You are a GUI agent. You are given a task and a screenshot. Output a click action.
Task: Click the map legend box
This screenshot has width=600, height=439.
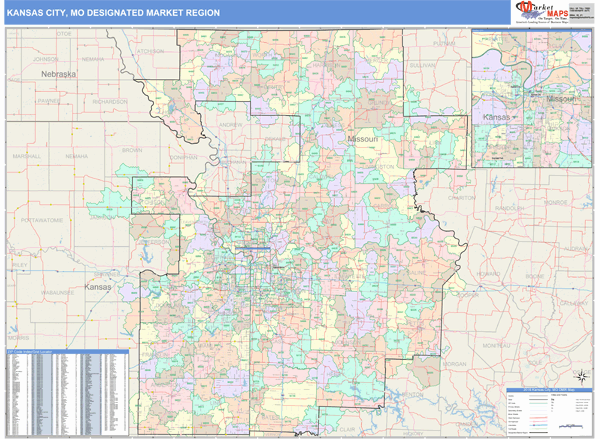point(549,411)
